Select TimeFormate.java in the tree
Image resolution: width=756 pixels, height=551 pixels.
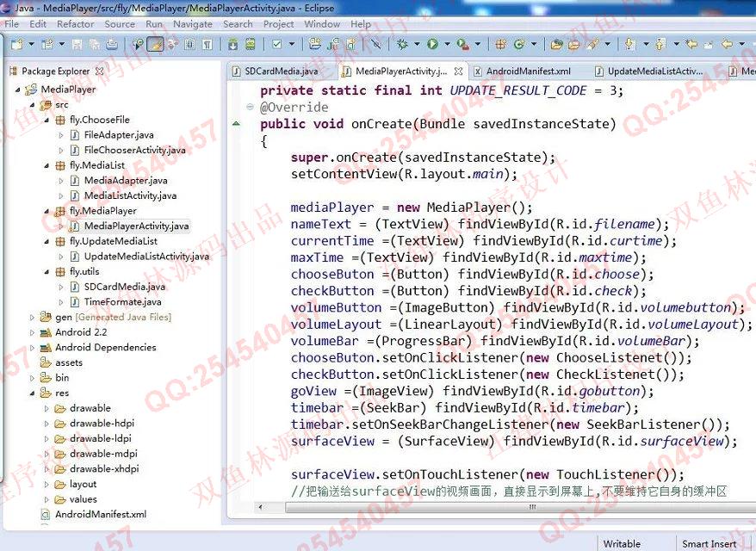tap(122, 302)
